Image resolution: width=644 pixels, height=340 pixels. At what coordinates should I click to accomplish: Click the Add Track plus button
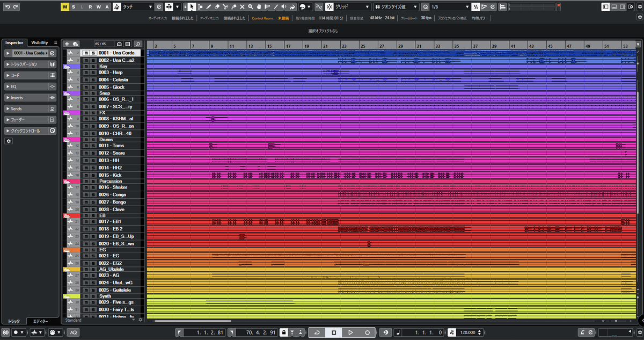tap(67, 44)
